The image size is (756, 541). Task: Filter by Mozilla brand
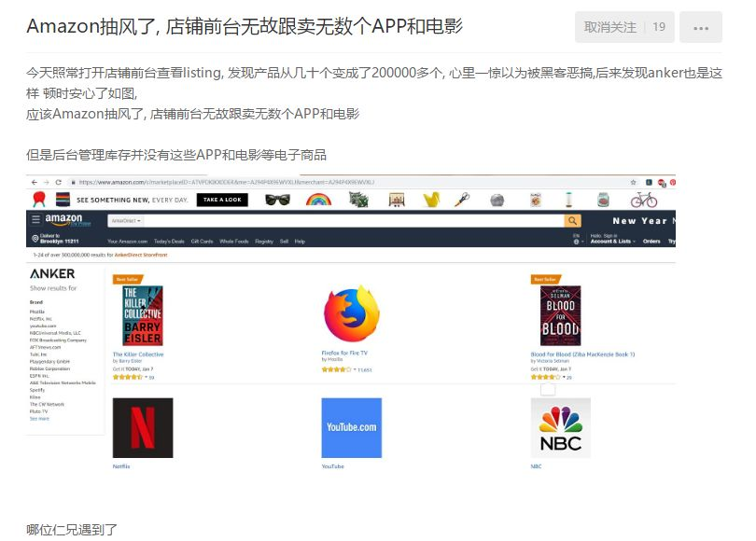coord(37,312)
